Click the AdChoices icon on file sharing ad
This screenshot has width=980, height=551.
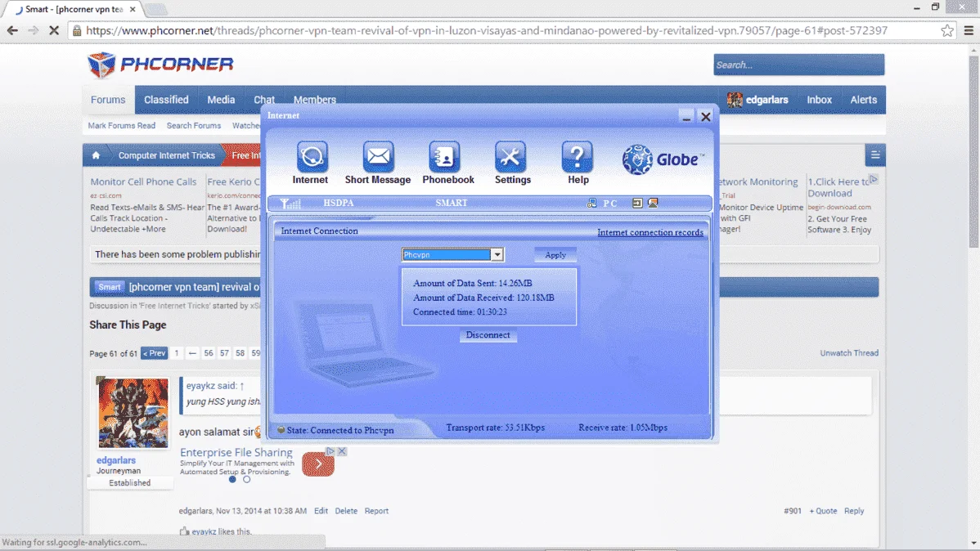330,451
